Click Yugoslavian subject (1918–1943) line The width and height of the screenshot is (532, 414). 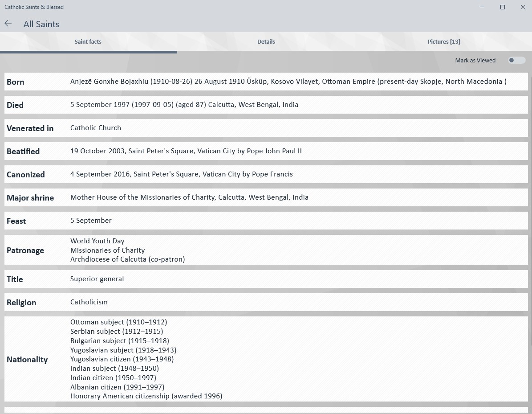(x=123, y=350)
